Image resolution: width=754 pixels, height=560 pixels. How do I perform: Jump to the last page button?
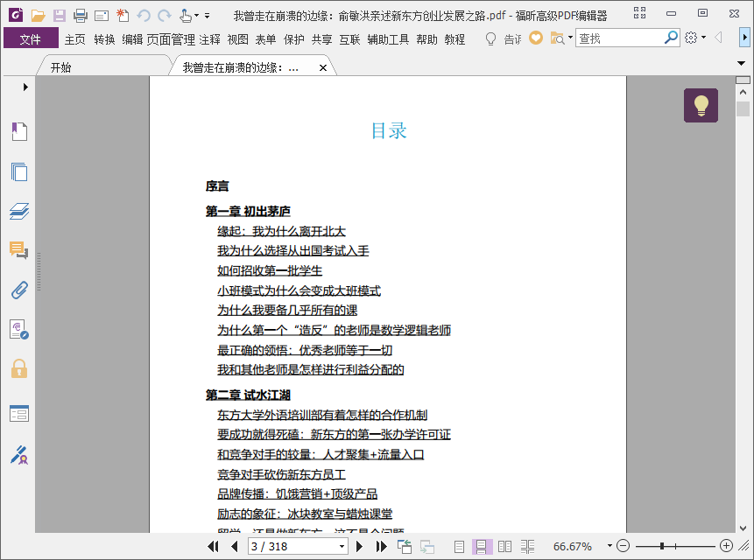(381, 546)
